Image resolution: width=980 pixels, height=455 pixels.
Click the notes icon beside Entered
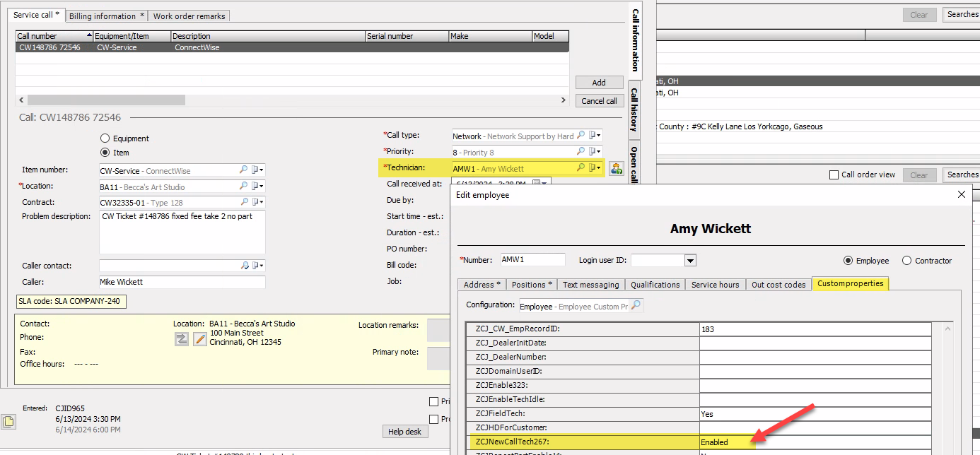(8, 422)
